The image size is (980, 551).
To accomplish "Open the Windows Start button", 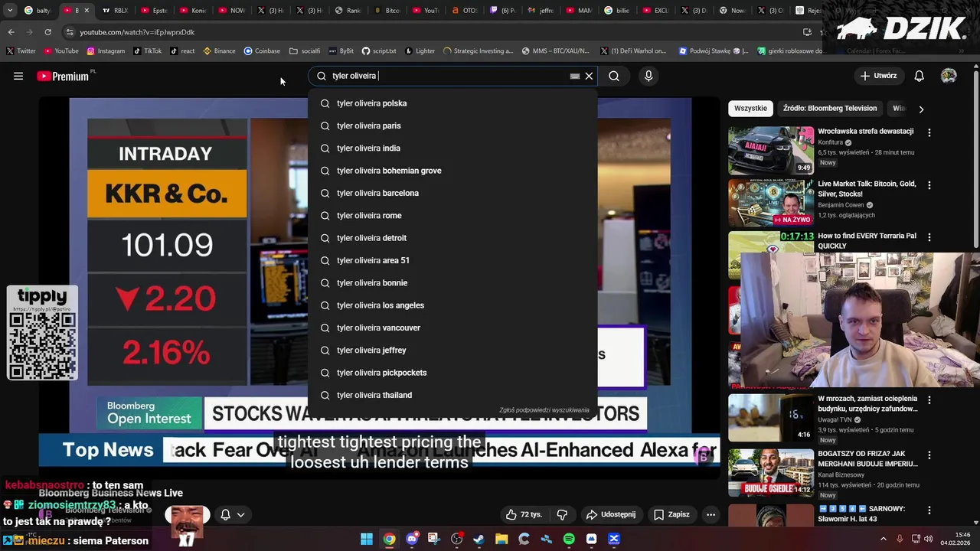I will pos(367,539).
